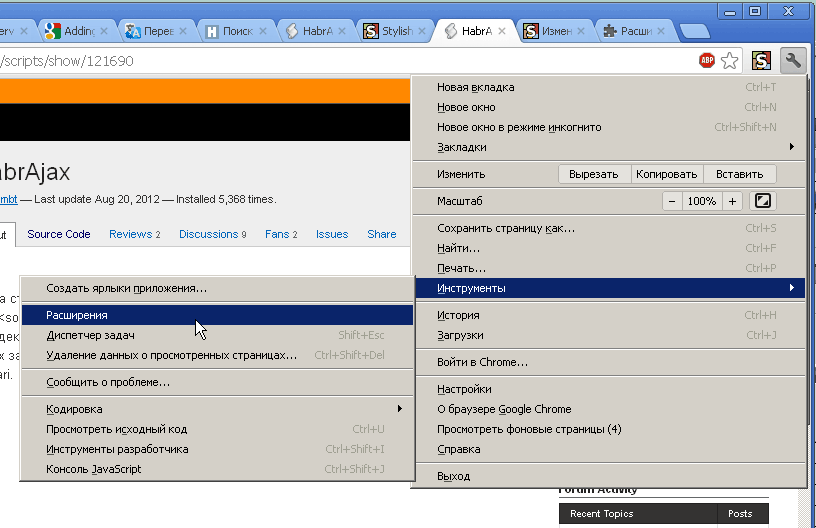Select Новая вкладка menu item

click(x=609, y=87)
